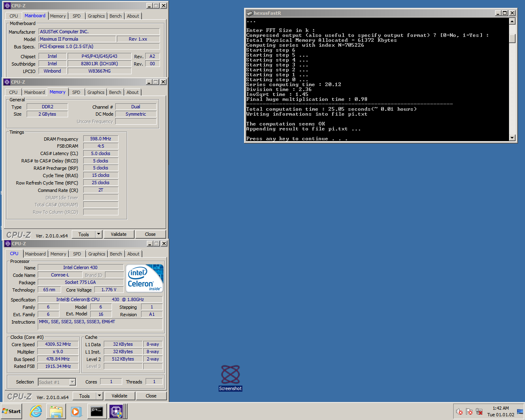This screenshot has height=420, width=525.
Task: Click Validate button in bottom CPU-Z window
Action: click(x=119, y=396)
